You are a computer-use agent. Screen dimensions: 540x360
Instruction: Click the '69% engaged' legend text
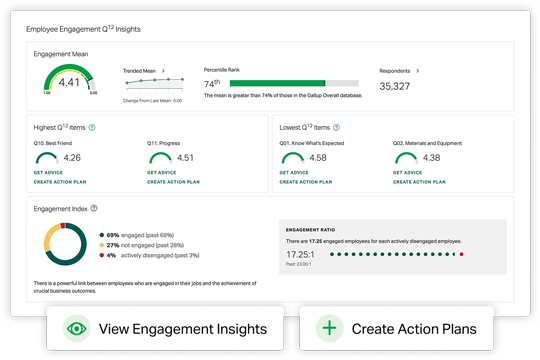(140, 235)
